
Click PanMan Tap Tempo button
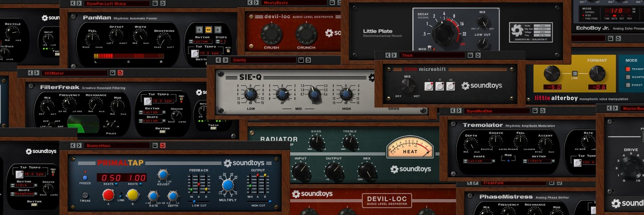[195, 54]
